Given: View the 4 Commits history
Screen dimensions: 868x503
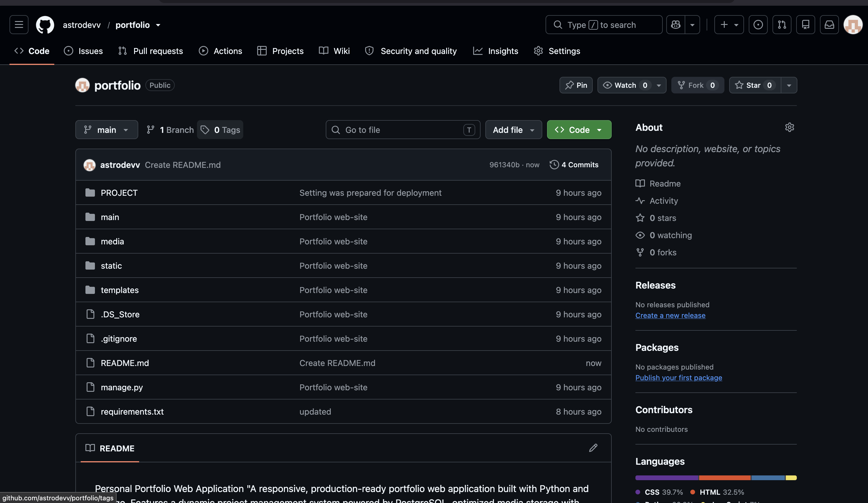Looking at the screenshot, I should (574, 165).
